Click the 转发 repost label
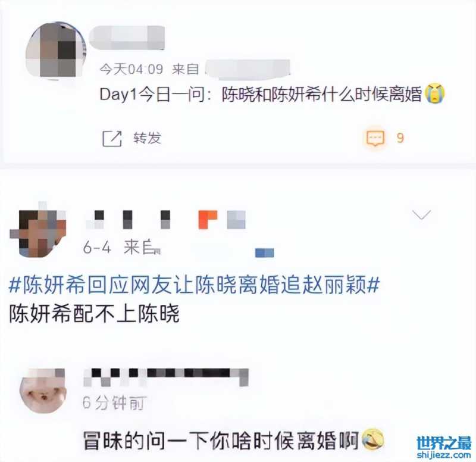 click(x=147, y=138)
